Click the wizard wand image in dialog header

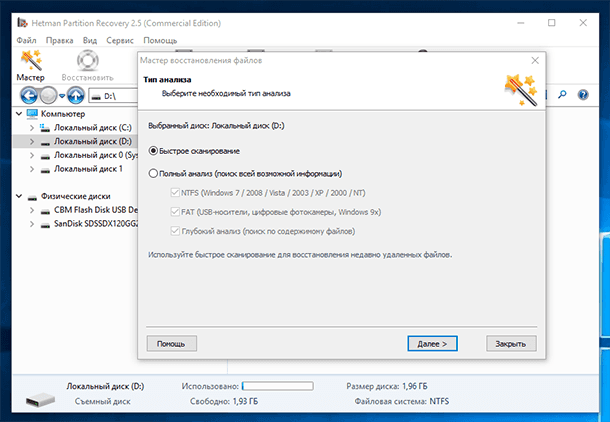[x=521, y=90]
